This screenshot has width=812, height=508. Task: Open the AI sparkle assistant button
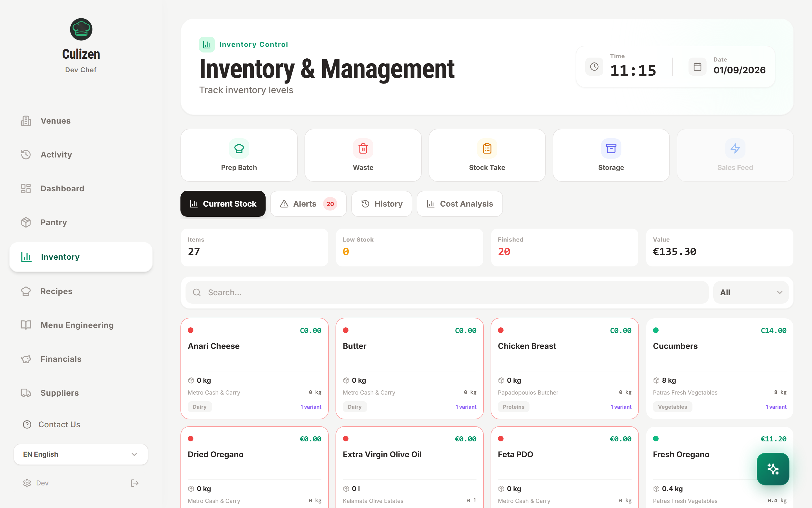point(773,469)
